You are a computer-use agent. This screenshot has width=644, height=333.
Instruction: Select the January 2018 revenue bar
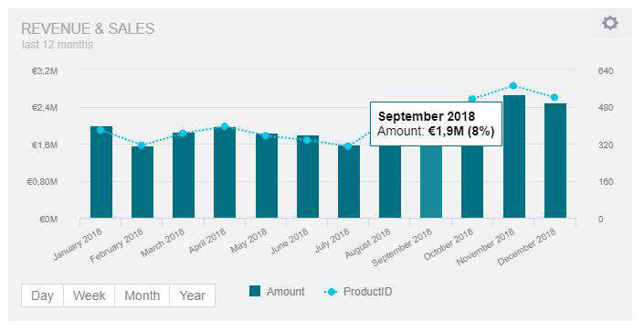101,172
